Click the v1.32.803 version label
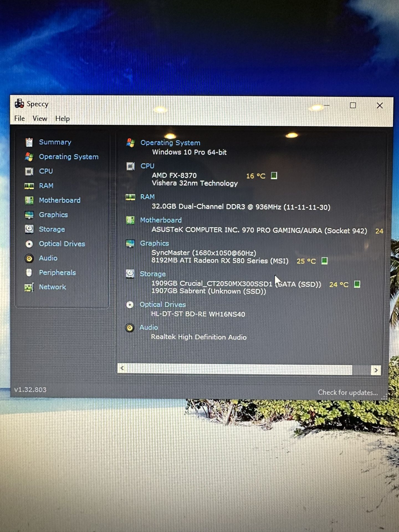399x532 pixels. tap(30, 390)
